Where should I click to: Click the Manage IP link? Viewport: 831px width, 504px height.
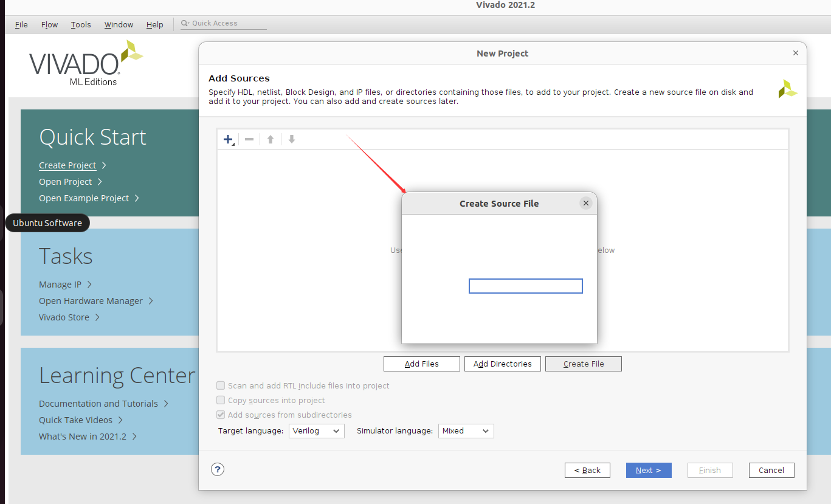60,285
